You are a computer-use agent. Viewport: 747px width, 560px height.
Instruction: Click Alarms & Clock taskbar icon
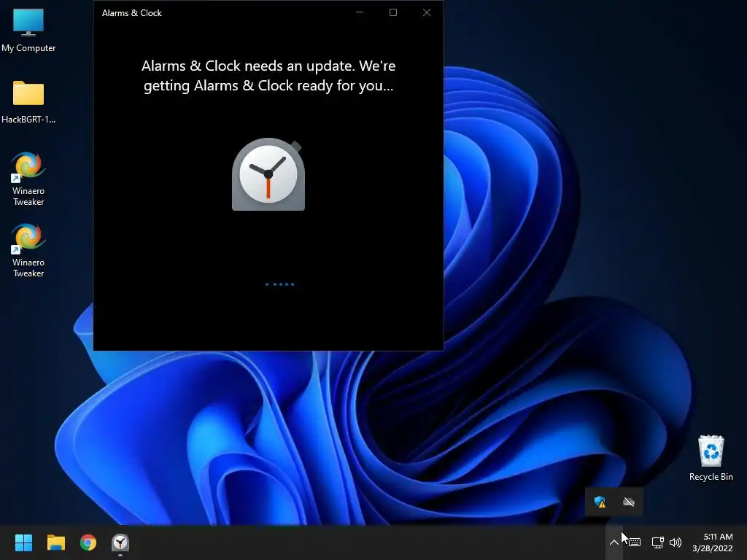click(x=120, y=542)
